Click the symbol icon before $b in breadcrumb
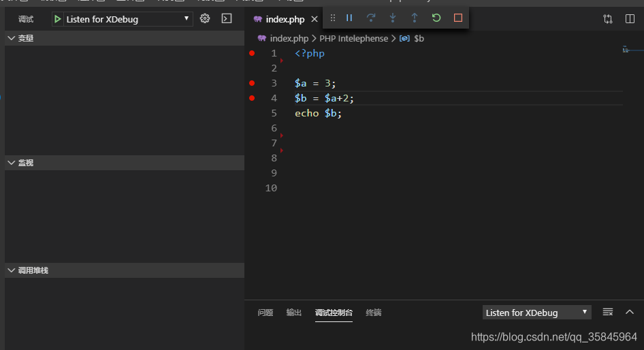The height and width of the screenshot is (350, 644). [x=404, y=38]
